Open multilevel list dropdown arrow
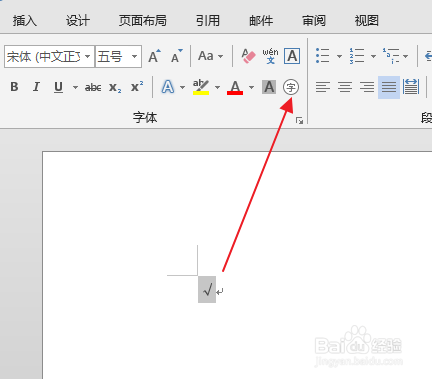432x379 pixels. pyautogui.click(x=405, y=56)
